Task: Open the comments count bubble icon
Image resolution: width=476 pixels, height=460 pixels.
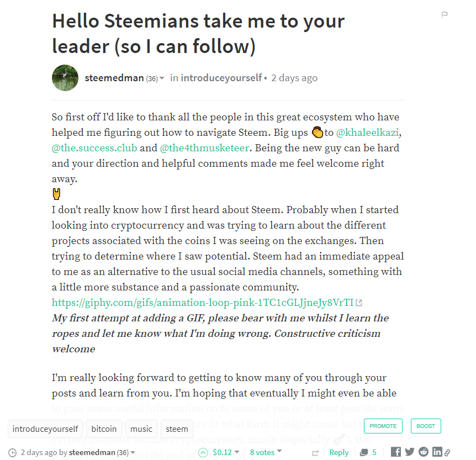Action: click(364, 453)
